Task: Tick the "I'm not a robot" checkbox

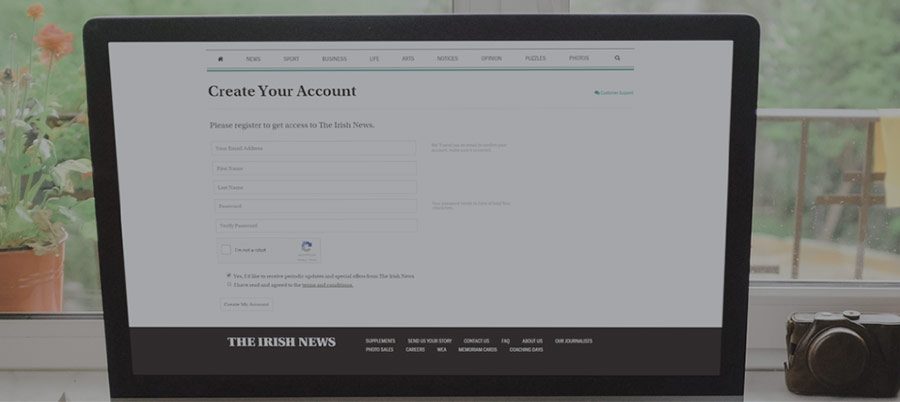Action: tap(226, 250)
